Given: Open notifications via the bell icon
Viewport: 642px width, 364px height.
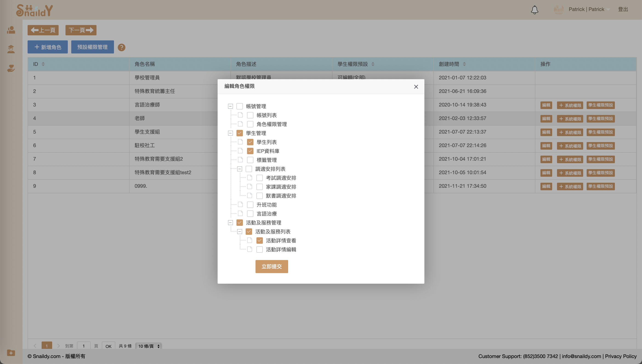Looking at the screenshot, I should click(535, 10).
